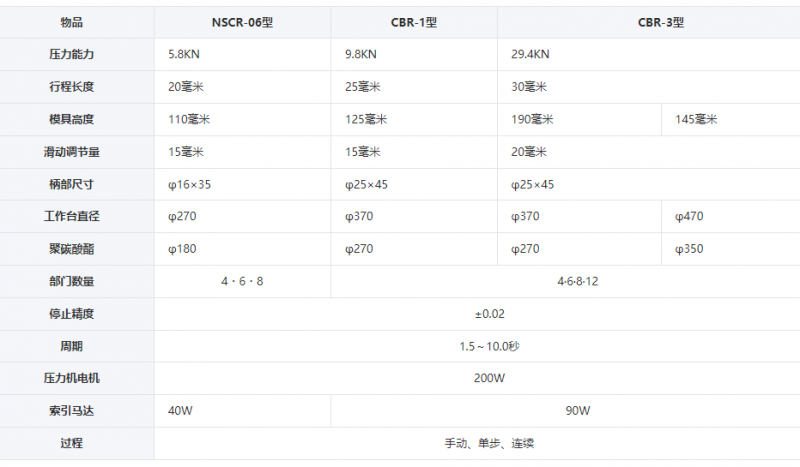
Task: Select the φ16×35 shank size cell
Action: [x=242, y=184]
